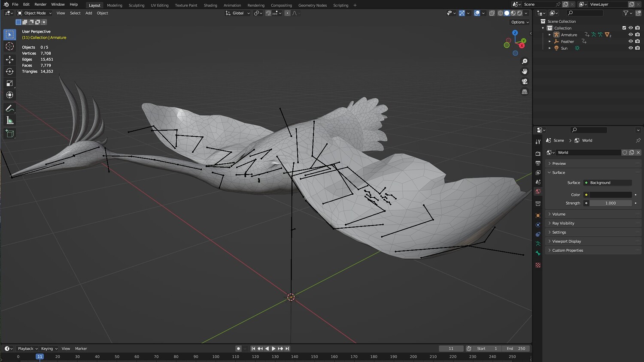
Task: Click the outliner search field
Action: point(585,13)
